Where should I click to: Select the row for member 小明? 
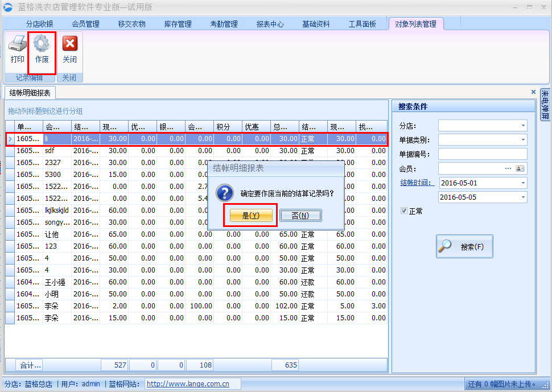[x=196, y=294]
